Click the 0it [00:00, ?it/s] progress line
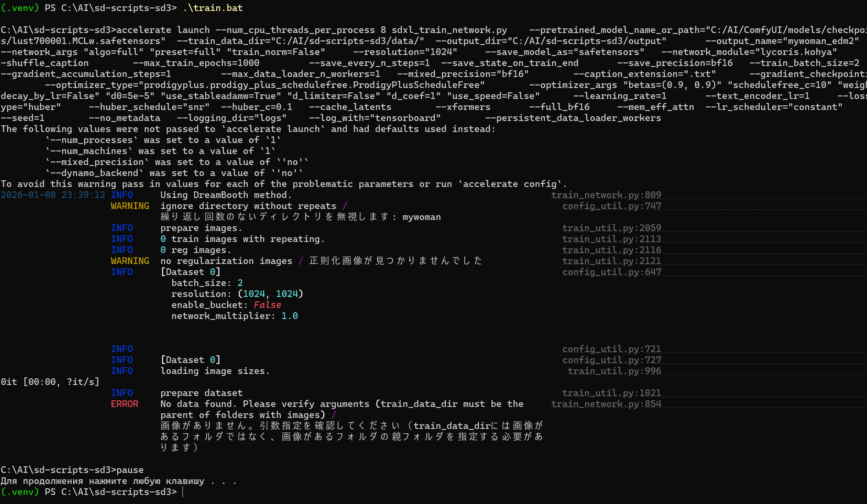The height and width of the screenshot is (504, 867). pos(50,382)
